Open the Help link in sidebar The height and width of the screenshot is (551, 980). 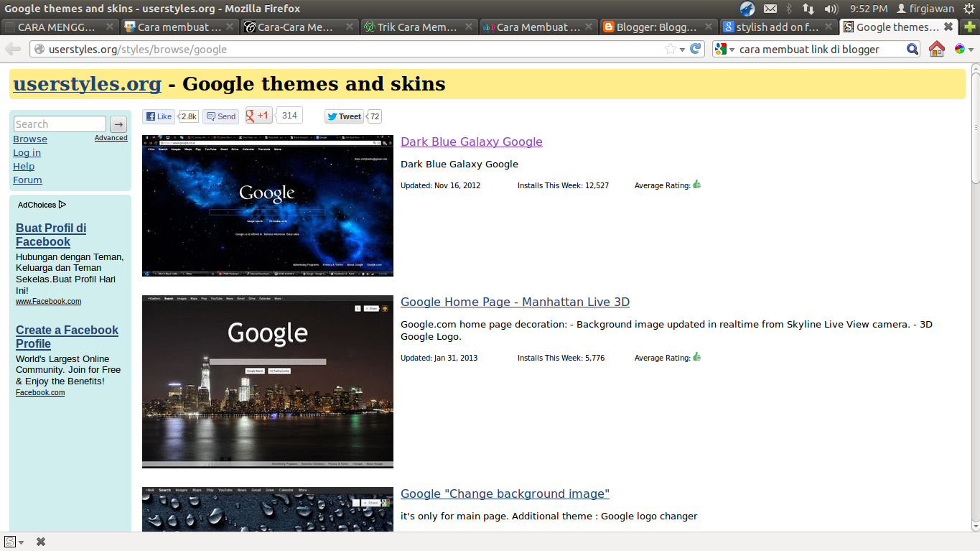coord(24,167)
